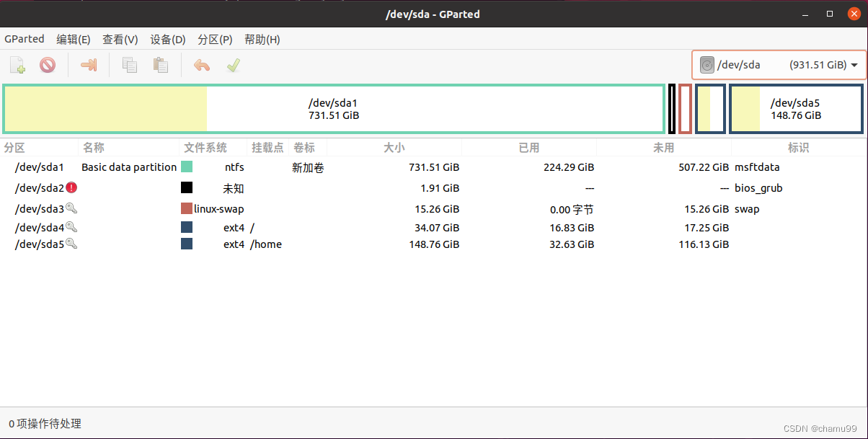Click the /home mount point cell

click(x=266, y=244)
